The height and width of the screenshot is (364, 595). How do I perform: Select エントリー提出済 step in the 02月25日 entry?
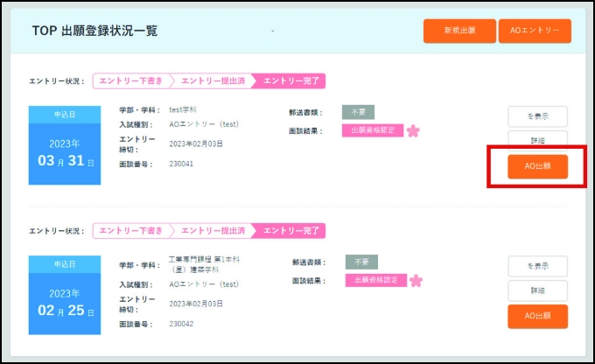coord(213,231)
